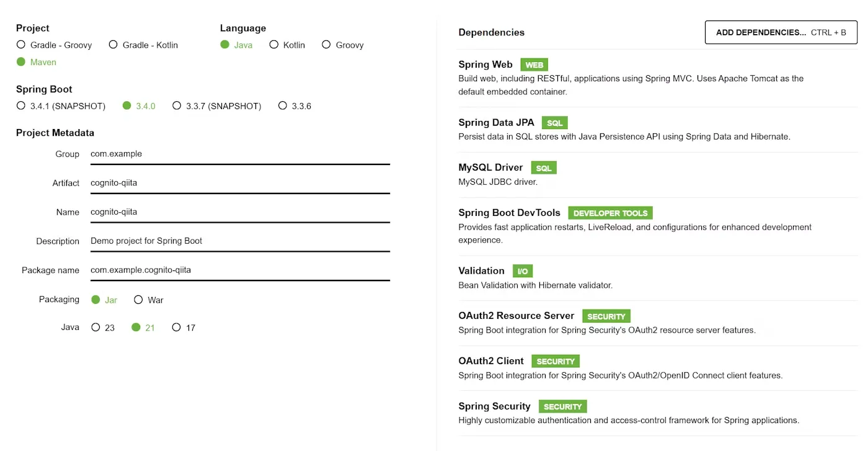This screenshot has height=451, width=868.
Task: Focus the Artifact text field
Action: point(240,183)
